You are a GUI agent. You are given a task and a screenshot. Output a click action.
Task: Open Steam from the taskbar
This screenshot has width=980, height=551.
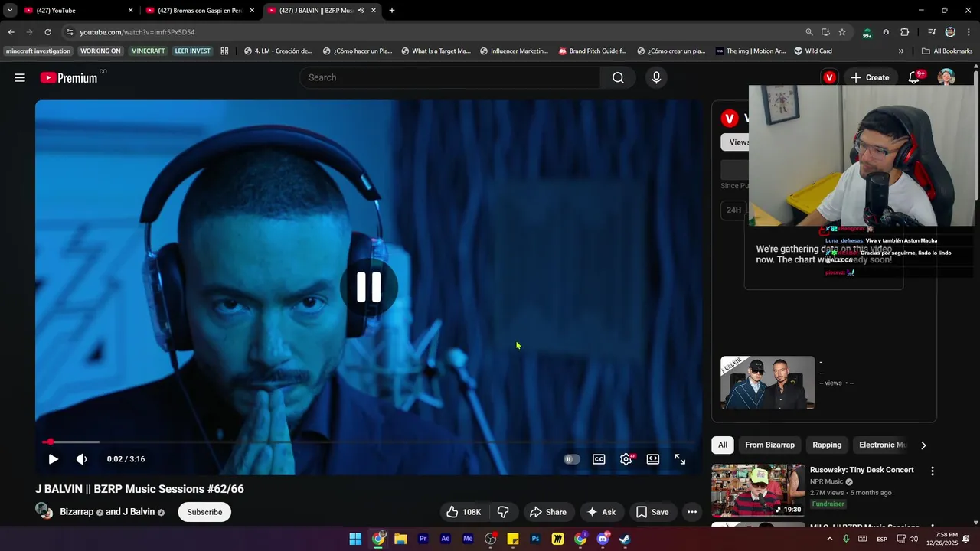(625, 539)
